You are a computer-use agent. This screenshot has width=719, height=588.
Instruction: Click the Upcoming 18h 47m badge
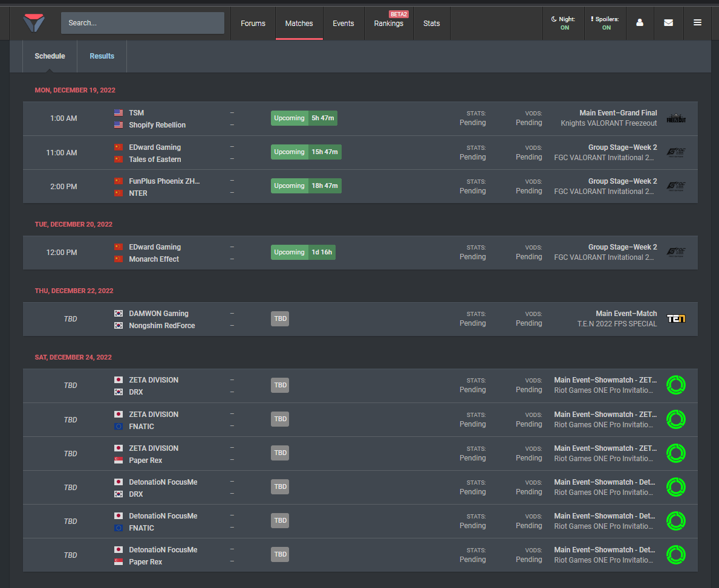coord(306,186)
